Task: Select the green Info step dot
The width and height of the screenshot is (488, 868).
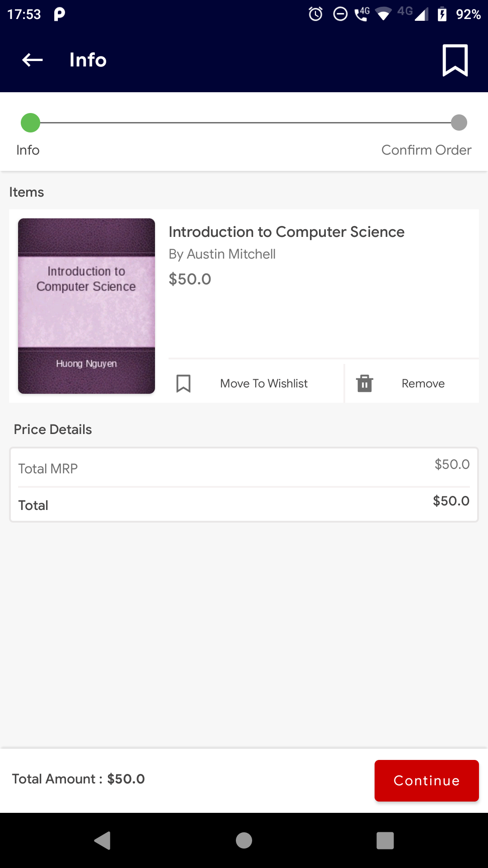Action: click(x=31, y=123)
